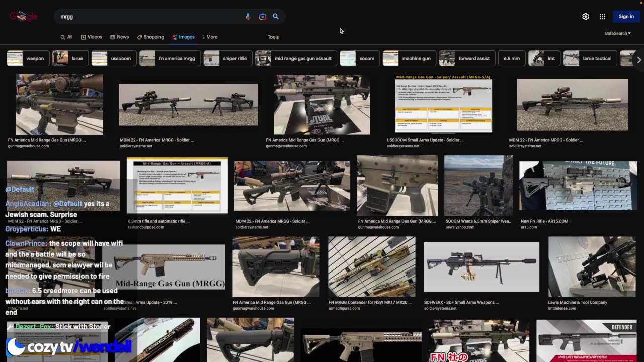This screenshot has height=362, width=644.
Task: Click the DEFENDER LMT modular weapon image
Action: (x=586, y=340)
